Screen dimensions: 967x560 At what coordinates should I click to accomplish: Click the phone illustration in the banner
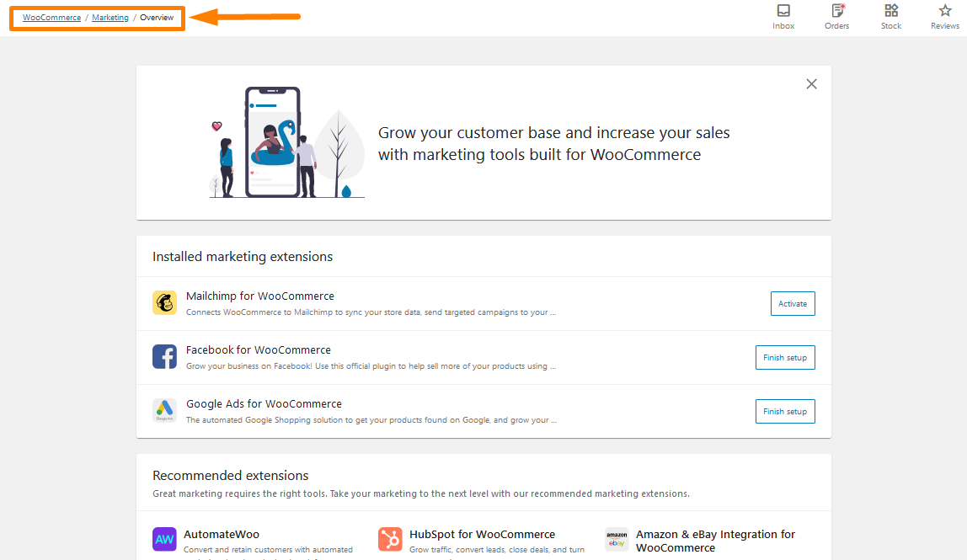click(x=273, y=141)
